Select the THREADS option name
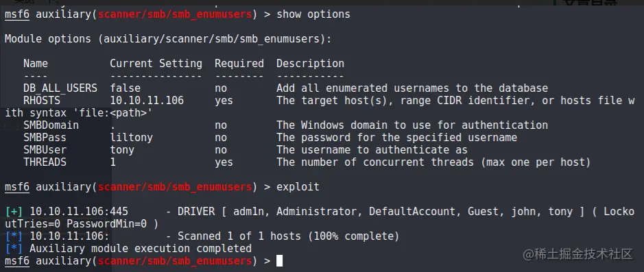Screen dimensions: 644x272 [45, 162]
